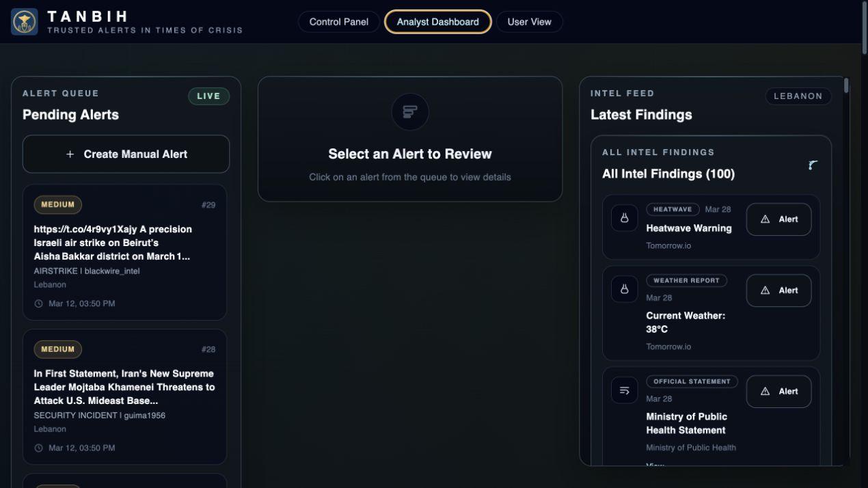Click 'Select an Alert to Review' heading
The image size is (868, 488).
click(410, 154)
